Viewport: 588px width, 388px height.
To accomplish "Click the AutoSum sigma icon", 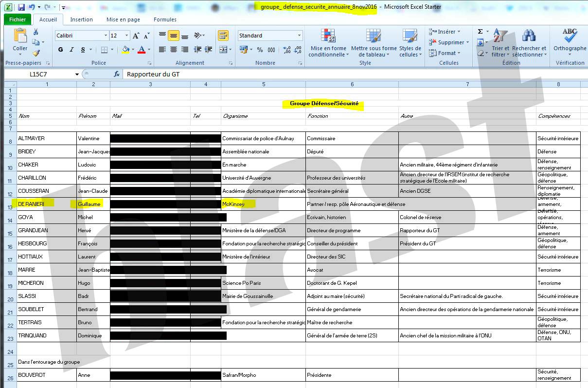I will pyautogui.click(x=481, y=32).
